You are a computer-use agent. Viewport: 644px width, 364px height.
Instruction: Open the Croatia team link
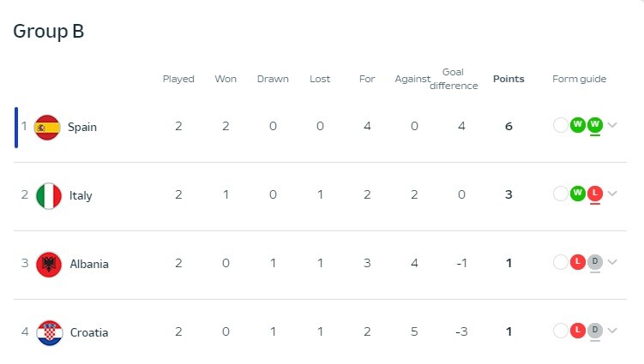coord(89,332)
